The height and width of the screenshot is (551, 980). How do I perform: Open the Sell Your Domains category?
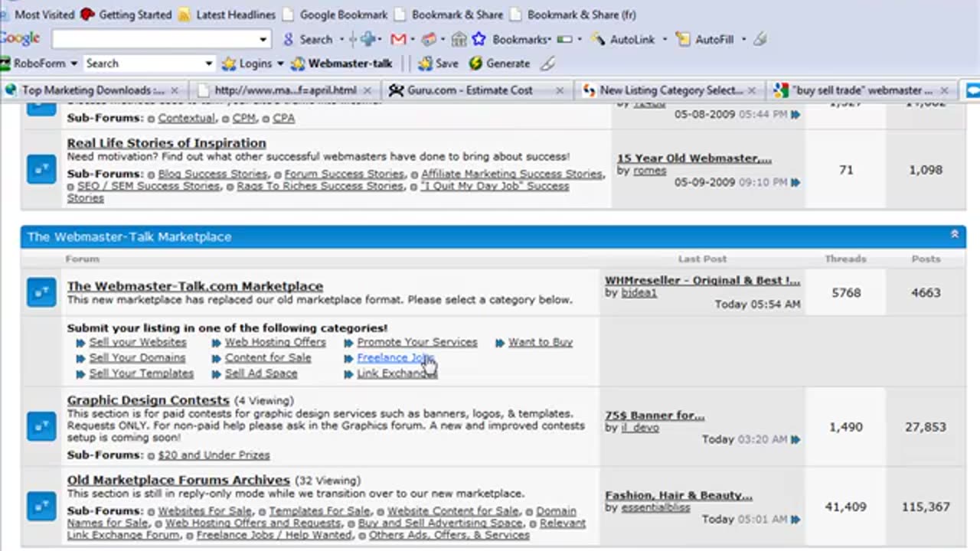pos(137,357)
